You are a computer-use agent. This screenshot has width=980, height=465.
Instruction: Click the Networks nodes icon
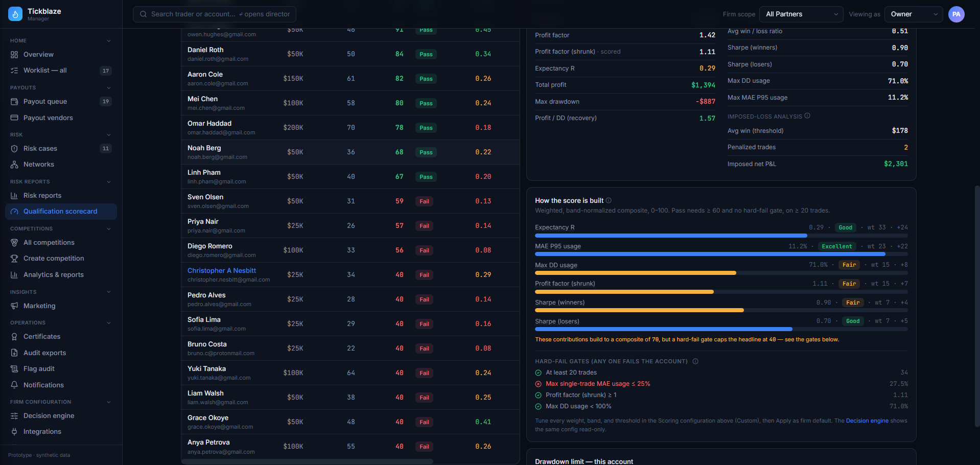[14, 165]
